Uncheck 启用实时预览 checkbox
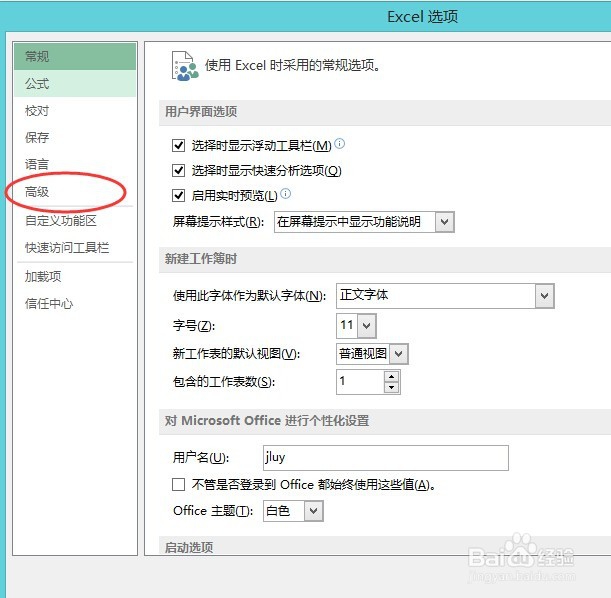Viewport: 611px width, 598px height. 178,195
